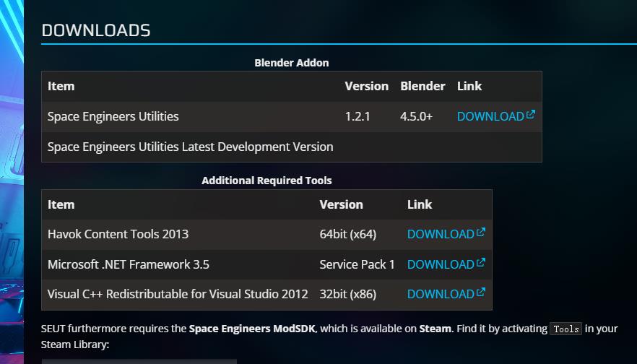637x364 pixels.
Task: Open the Visual C++ Redistributable DOWNLOAD link
Action: tap(441, 294)
